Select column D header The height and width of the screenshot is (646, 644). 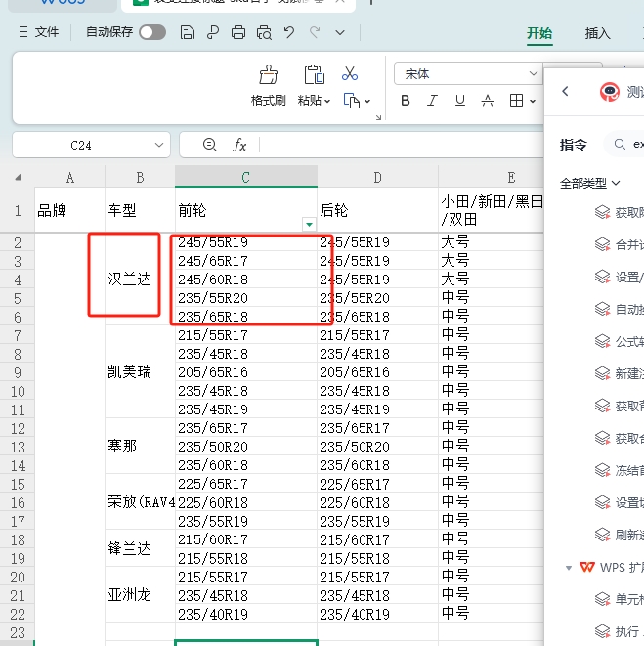point(377,178)
